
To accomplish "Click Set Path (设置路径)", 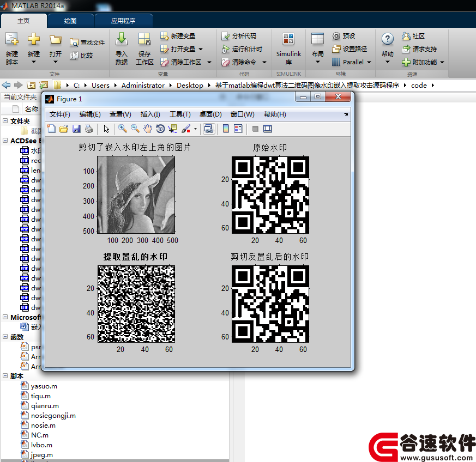I will [350, 49].
